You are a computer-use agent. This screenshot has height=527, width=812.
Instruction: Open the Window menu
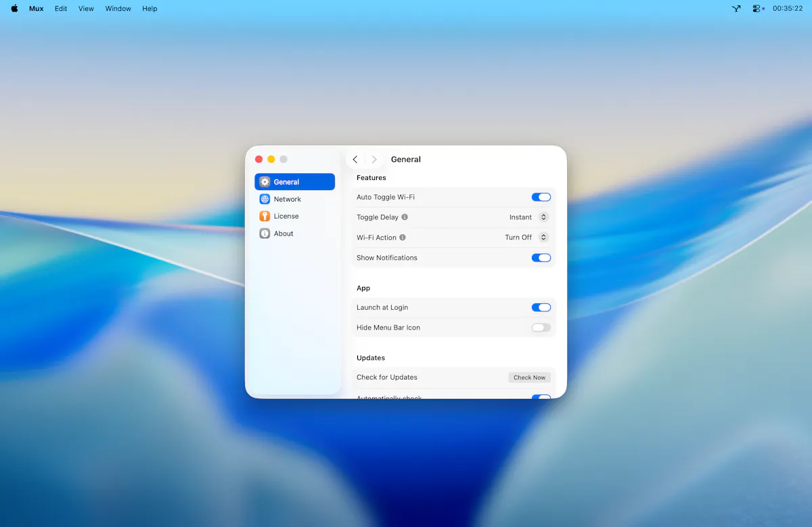tap(118, 9)
